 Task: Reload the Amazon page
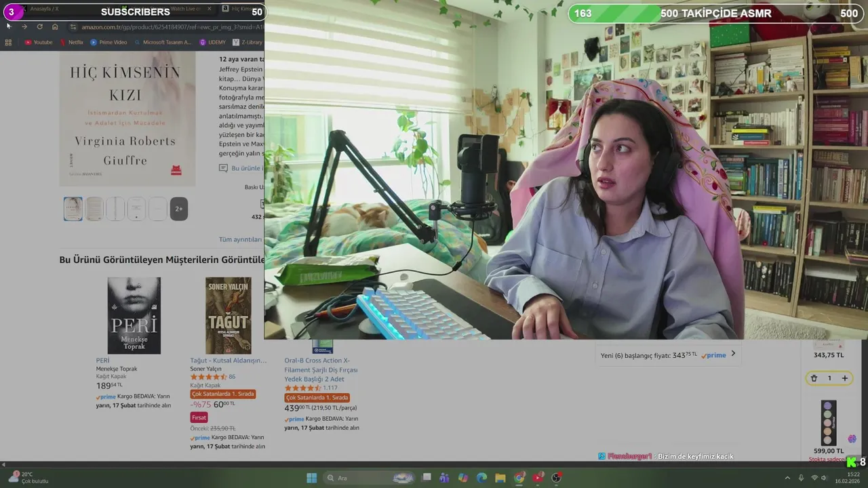39,26
